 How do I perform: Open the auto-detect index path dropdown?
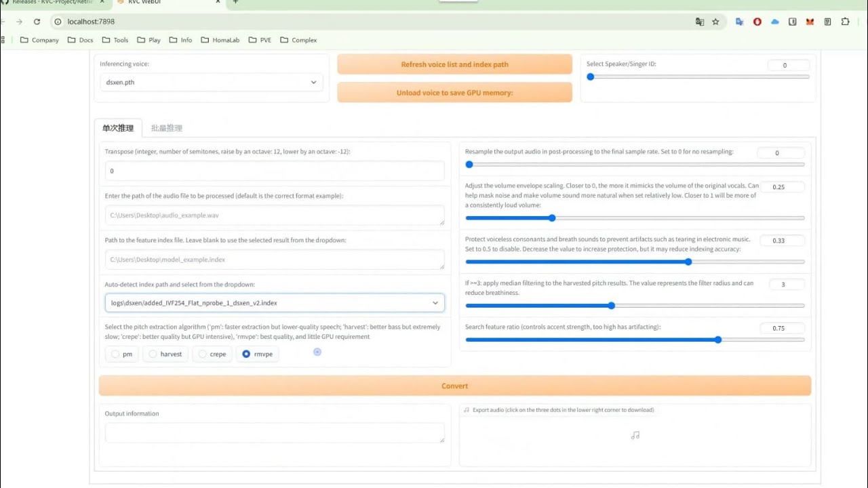click(x=275, y=303)
